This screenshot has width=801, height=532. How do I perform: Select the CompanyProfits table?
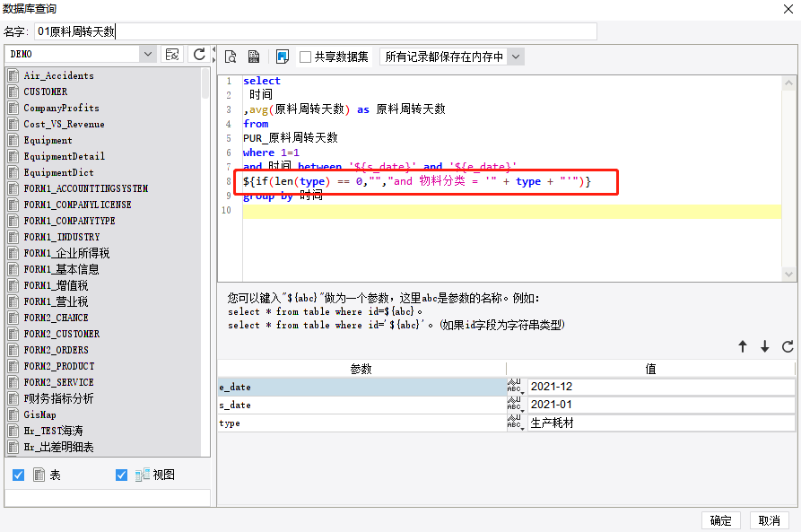[x=61, y=108]
